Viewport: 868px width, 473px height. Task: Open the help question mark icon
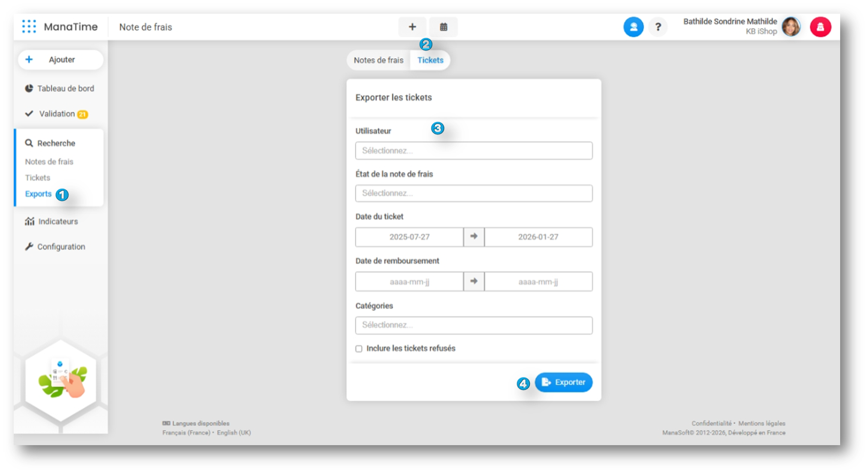(x=658, y=27)
